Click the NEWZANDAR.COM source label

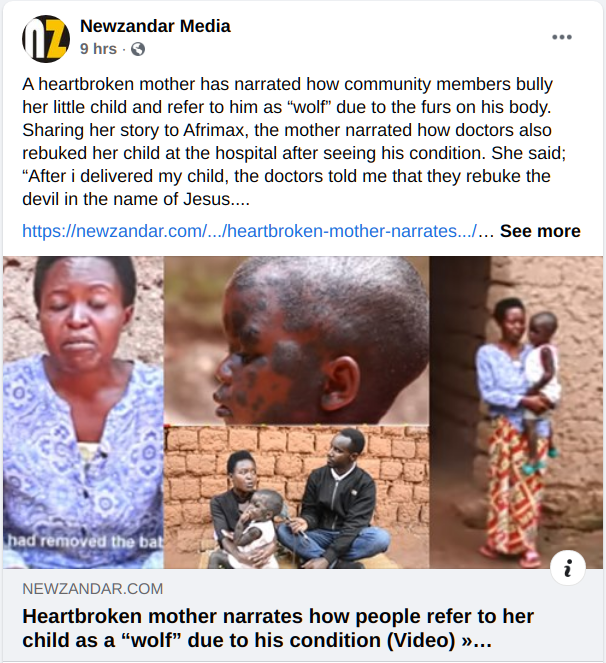(x=93, y=589)
